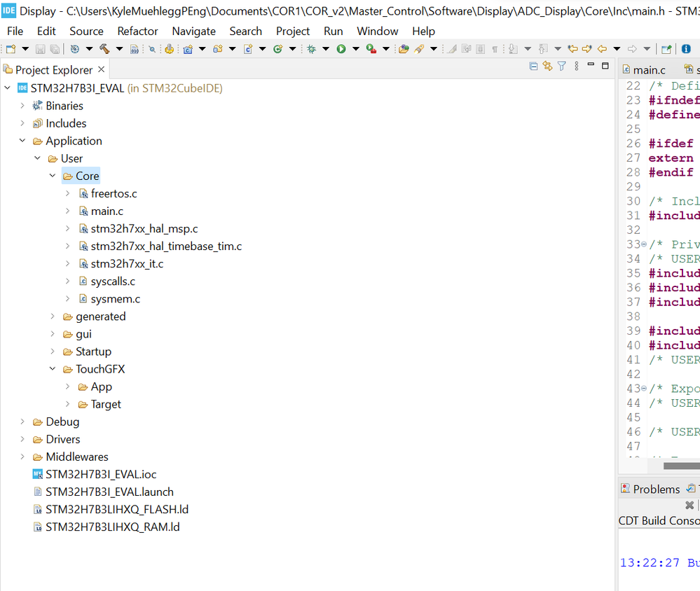Click the build configuration gauge icon
This screenshot has width=700, height=591.
(x=75, y=49)
